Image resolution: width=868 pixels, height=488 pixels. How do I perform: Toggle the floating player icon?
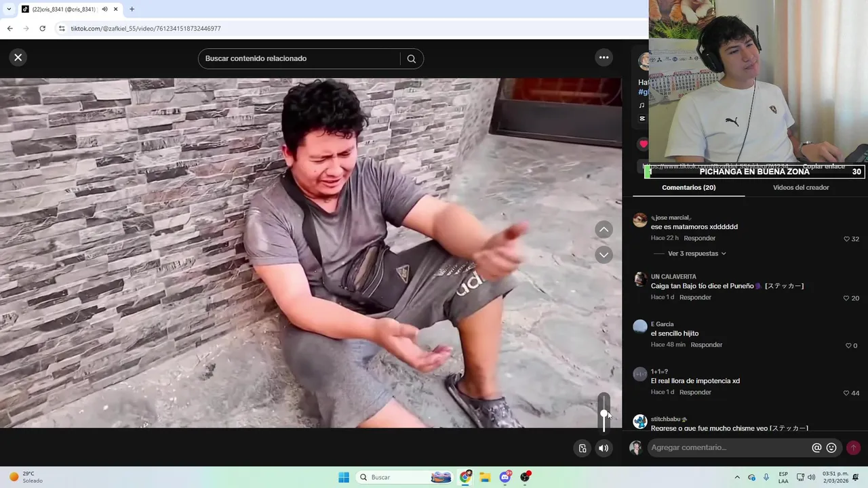(582, 448)
